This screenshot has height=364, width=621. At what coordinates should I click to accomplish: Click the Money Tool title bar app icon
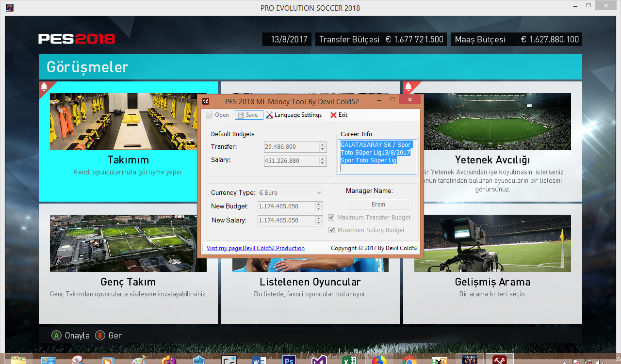point(206,101)
